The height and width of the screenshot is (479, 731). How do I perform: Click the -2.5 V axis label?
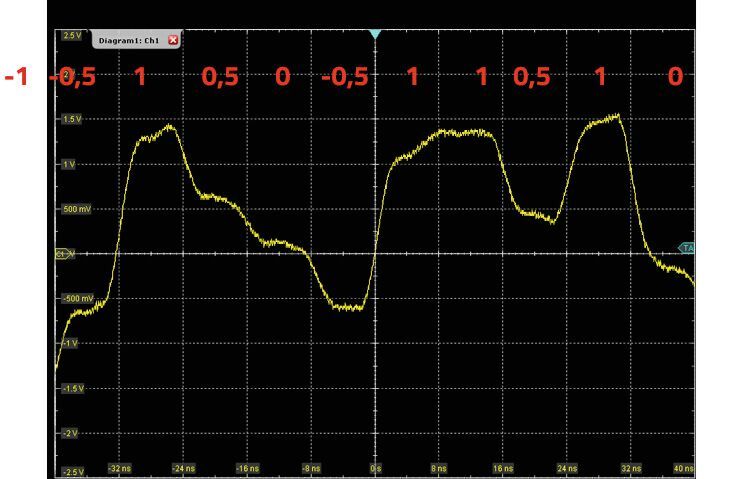pos(73,472)
